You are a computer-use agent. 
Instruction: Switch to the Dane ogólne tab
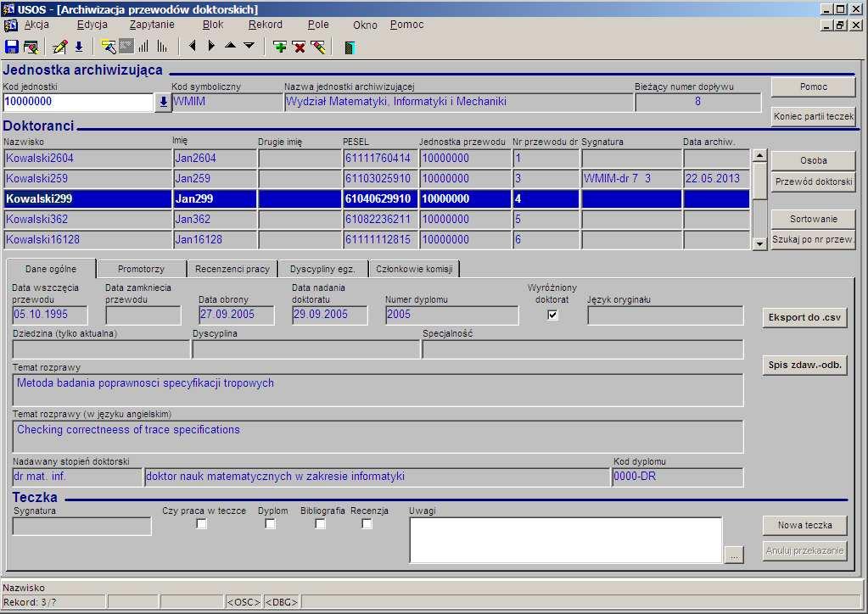[51, 269]
